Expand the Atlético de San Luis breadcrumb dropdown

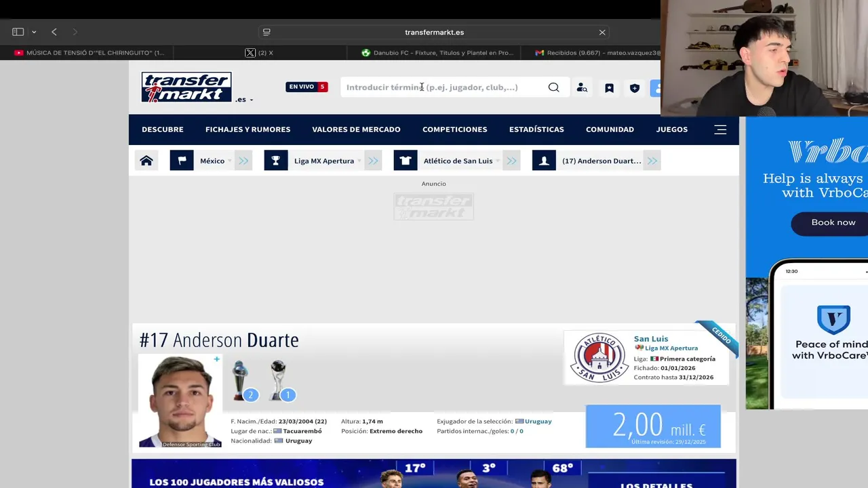tap(497, 161)
